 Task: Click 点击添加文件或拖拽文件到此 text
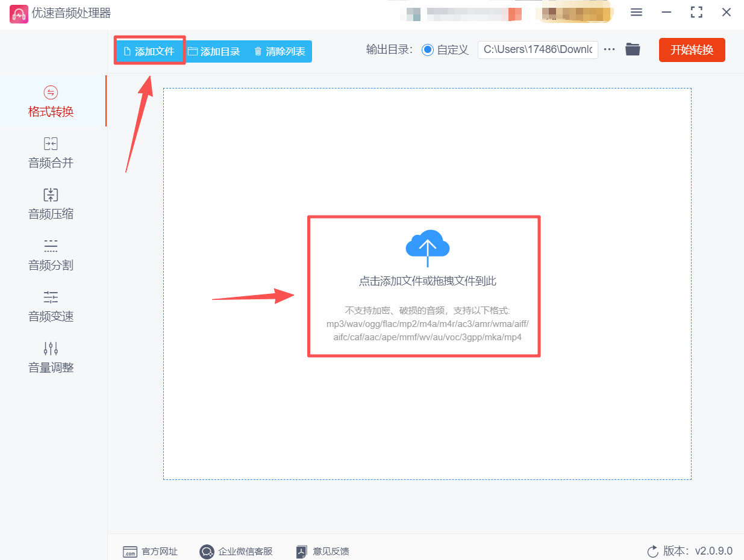pos(428,281)
